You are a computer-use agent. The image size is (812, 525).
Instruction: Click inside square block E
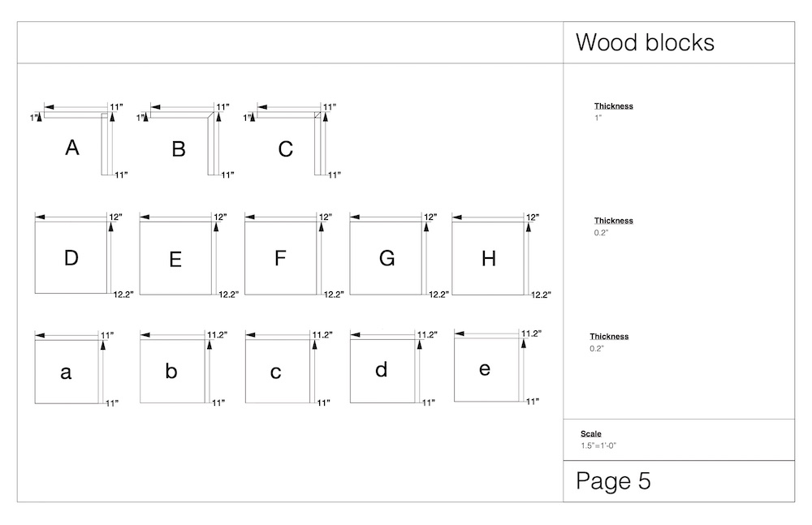(175, 259)
